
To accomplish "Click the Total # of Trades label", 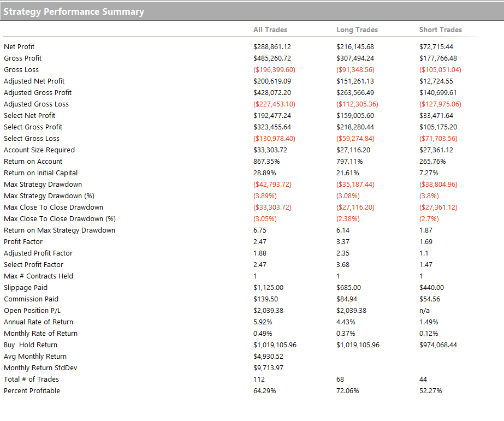I will [31, 380].
